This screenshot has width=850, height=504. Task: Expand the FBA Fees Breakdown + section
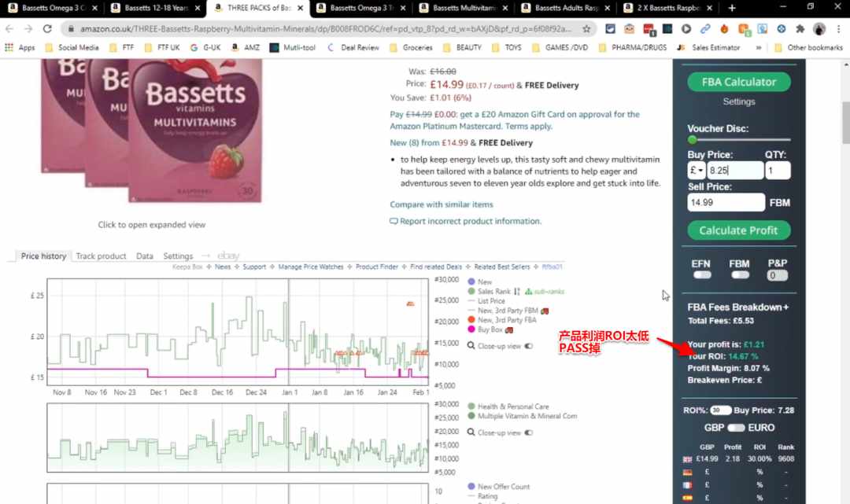[x=737, y=307]
